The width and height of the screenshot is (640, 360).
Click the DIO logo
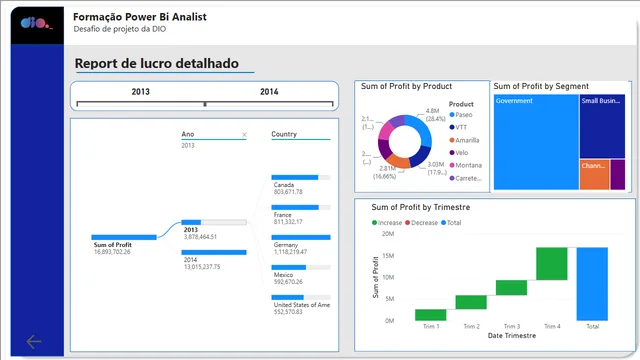(x=37, y=23)
